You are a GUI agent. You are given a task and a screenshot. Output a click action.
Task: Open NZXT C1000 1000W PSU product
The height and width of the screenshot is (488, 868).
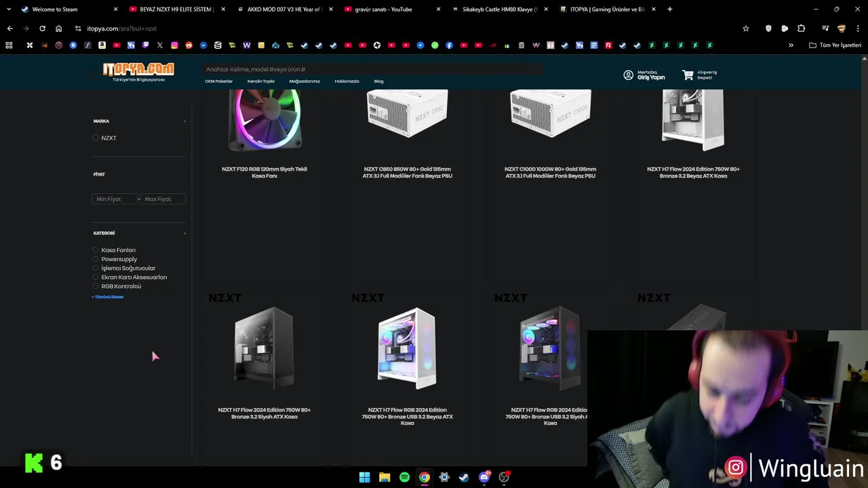550,172
